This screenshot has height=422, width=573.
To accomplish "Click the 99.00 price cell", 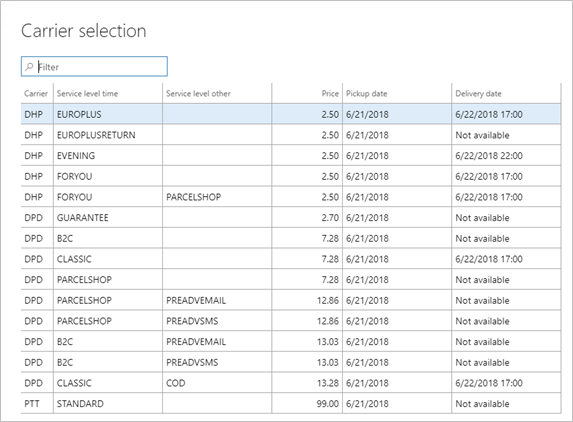I will (307, 404).
